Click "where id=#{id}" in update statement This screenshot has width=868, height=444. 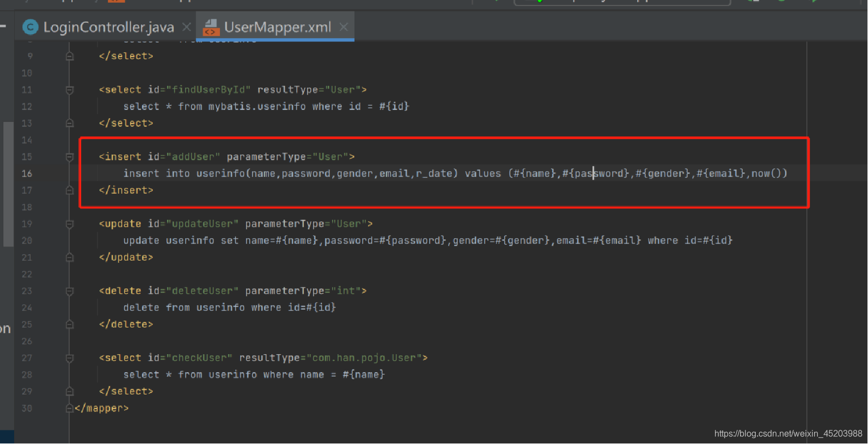click(x=690, y=240)
